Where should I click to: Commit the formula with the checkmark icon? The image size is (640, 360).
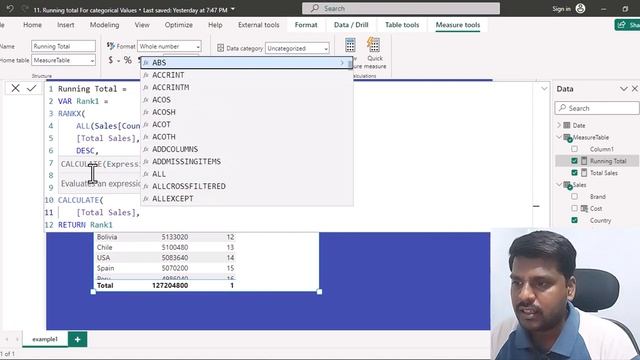(x=31, y=88)
